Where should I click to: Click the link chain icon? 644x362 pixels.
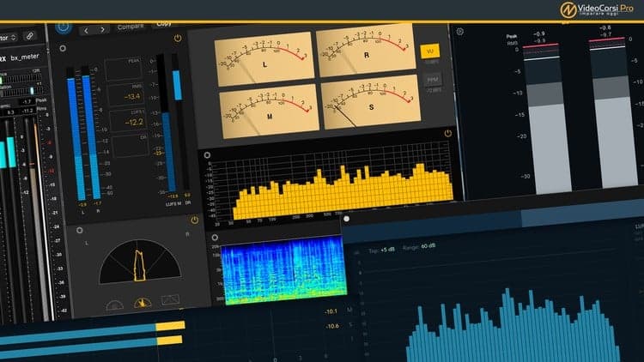tap(29, 36)
